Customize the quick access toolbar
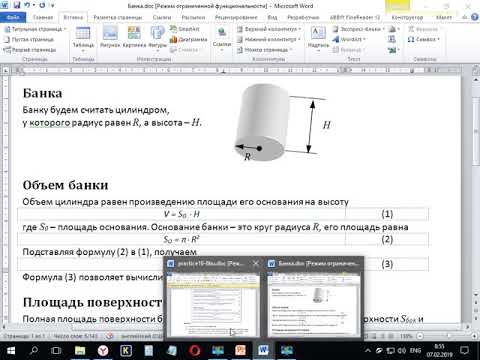 [52, 6]
